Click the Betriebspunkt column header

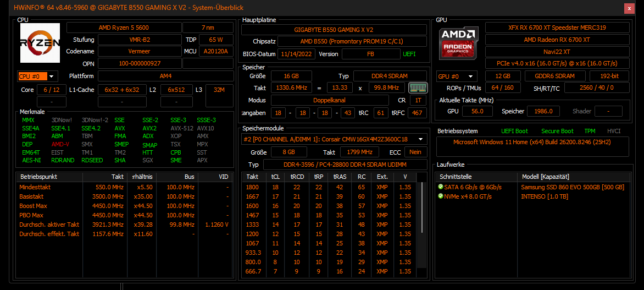[49, 177]
